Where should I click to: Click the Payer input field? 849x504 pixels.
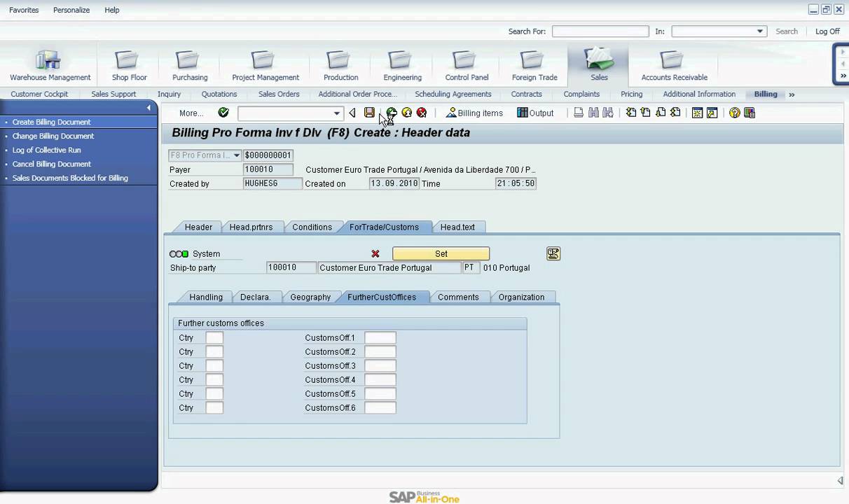268,169
